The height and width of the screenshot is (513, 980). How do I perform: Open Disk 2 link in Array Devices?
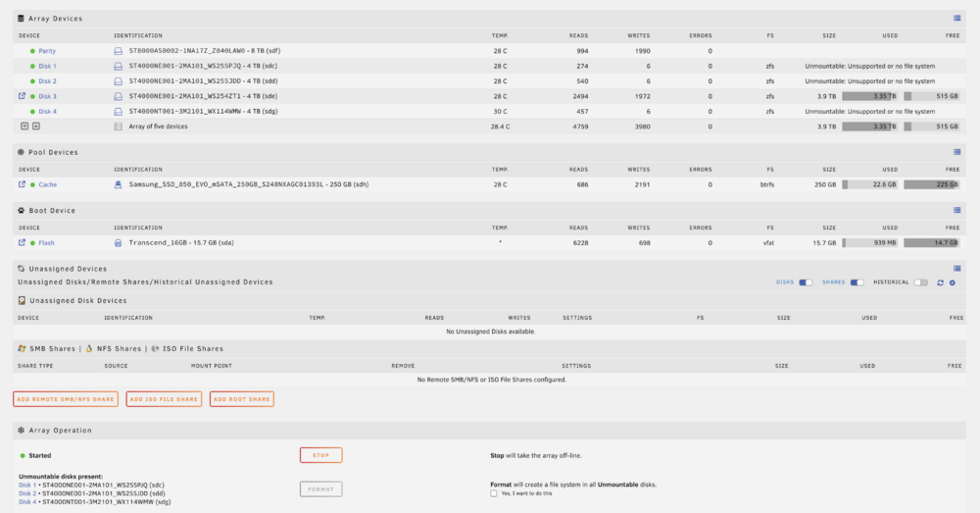pos(47,81)
